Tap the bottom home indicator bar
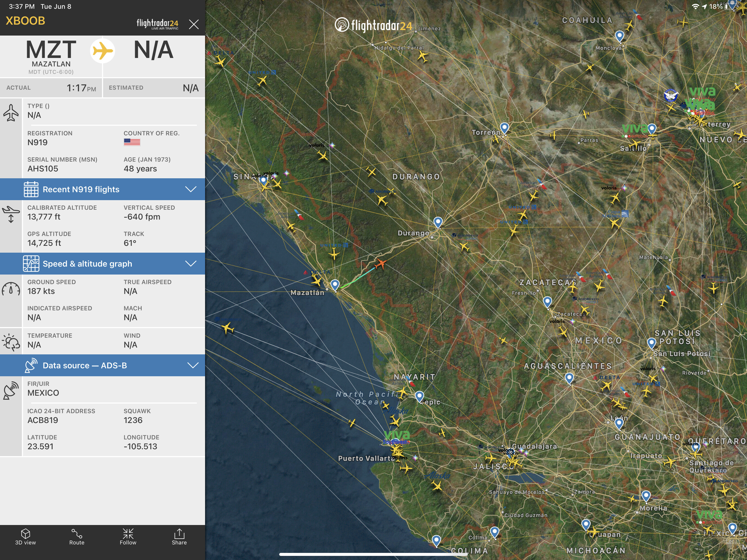 tap(373, 554)
